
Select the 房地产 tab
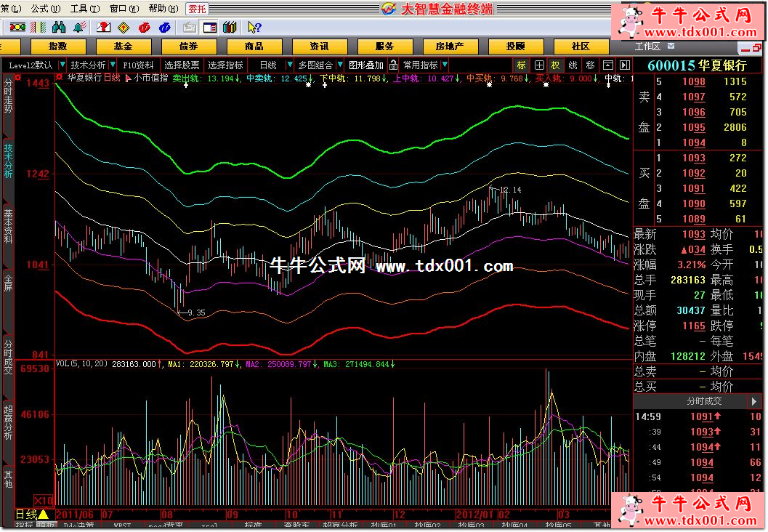(450, 47)
